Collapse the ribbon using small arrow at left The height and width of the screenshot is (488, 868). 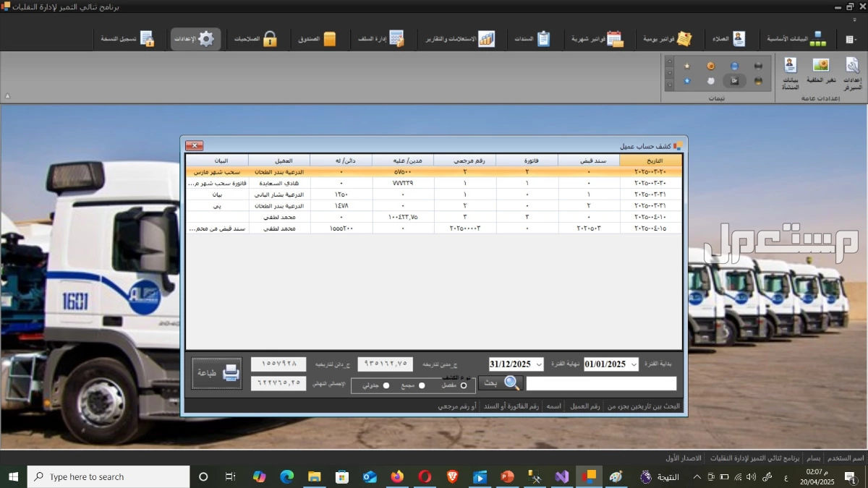pos(8,95)
